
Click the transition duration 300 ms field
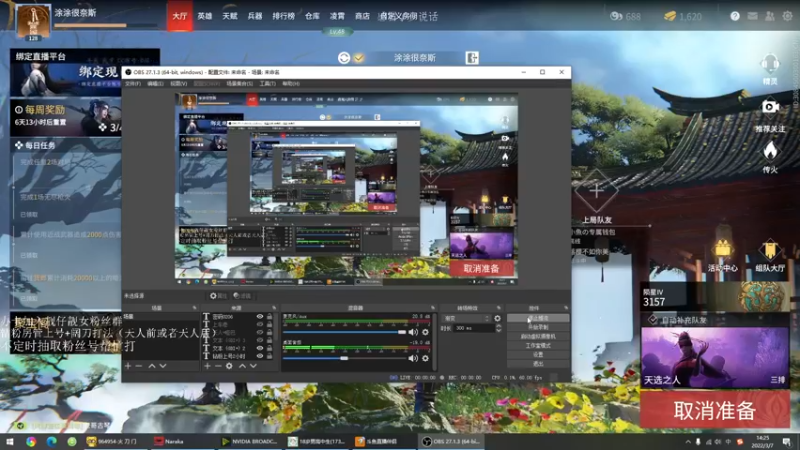click(473, 329)
